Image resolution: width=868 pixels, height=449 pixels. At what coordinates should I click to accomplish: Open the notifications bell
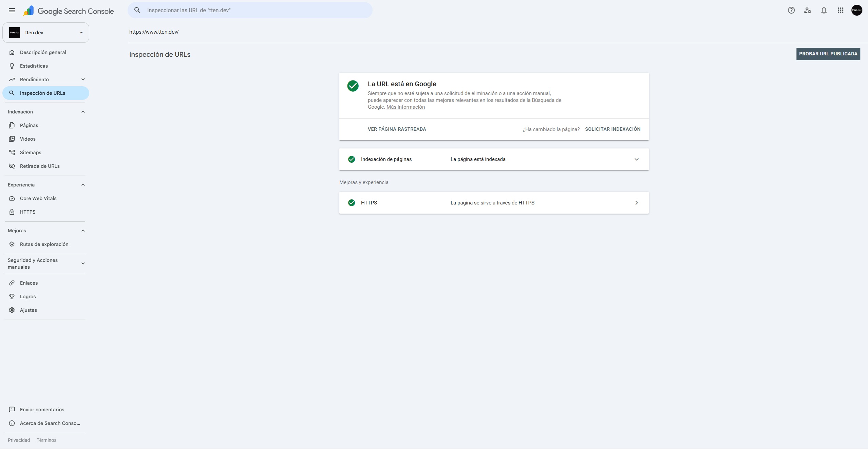coord(824,10)
